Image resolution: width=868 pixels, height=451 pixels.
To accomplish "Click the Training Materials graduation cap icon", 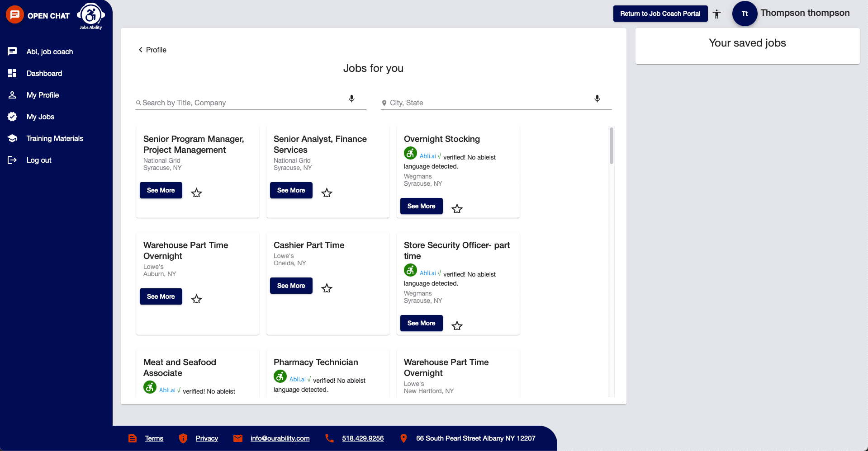I will point(12,138).
